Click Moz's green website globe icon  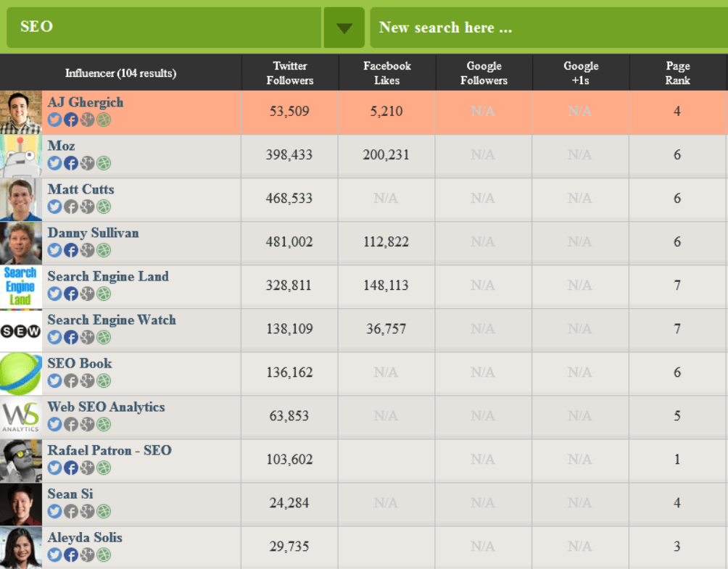coord(104,163)
